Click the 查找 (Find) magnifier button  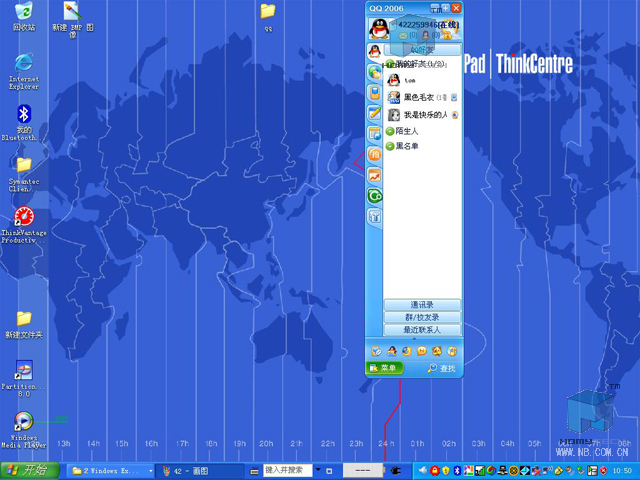coord(440,368)
